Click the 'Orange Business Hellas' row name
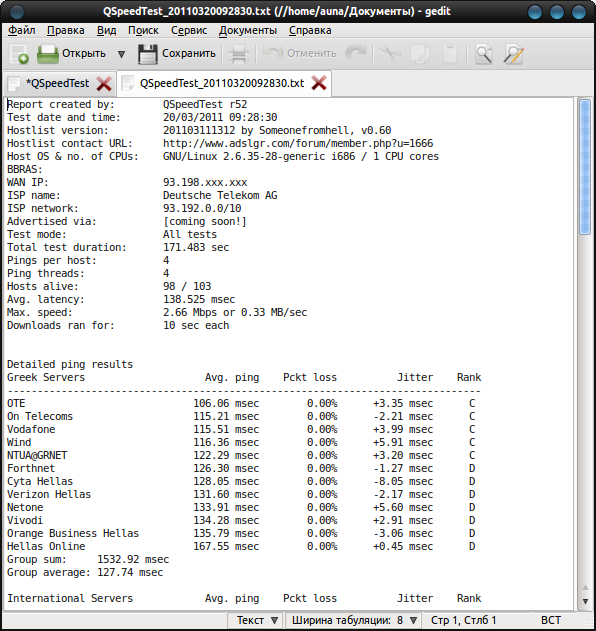The height and width of the screenshot is (631, 596). coord(73,533)
